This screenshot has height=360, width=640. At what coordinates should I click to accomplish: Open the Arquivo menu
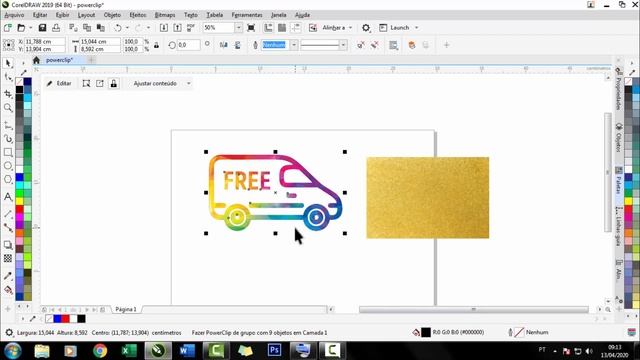tap(14, 15)
